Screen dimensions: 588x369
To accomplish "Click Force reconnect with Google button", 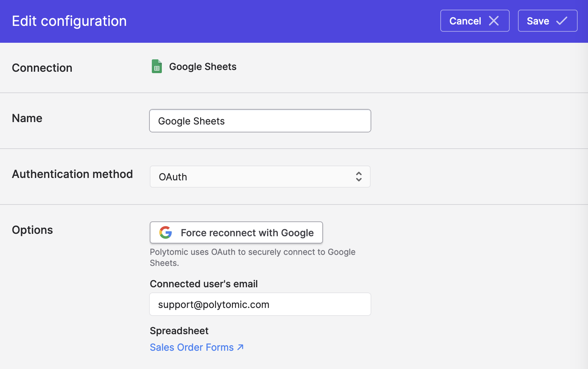I will tap(236, 232).
